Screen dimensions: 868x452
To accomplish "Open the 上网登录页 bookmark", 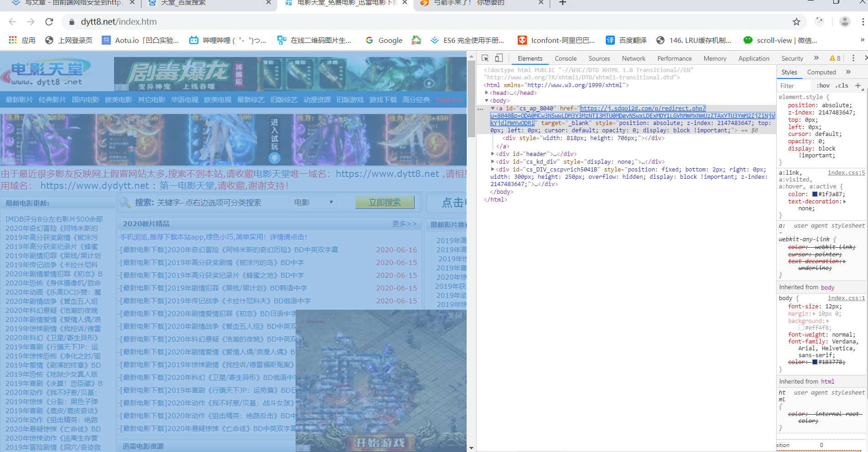I will click(x=68, y=40).
